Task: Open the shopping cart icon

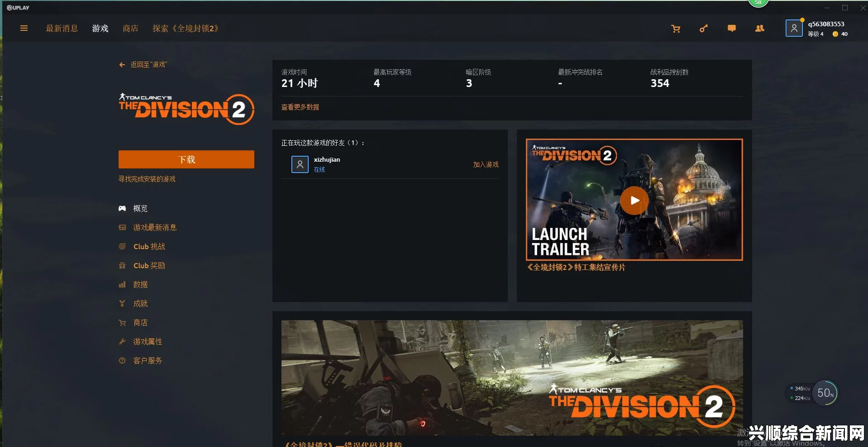Action: (x=676, y=29)
